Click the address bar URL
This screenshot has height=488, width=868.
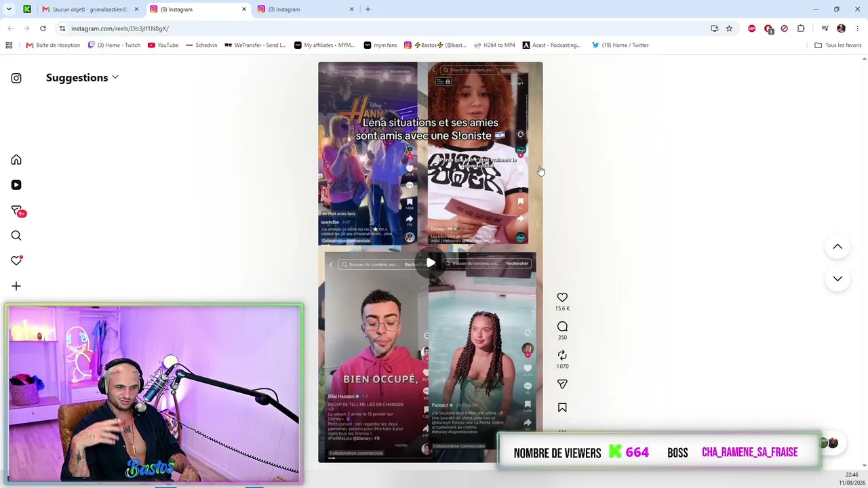coord(120,28)
